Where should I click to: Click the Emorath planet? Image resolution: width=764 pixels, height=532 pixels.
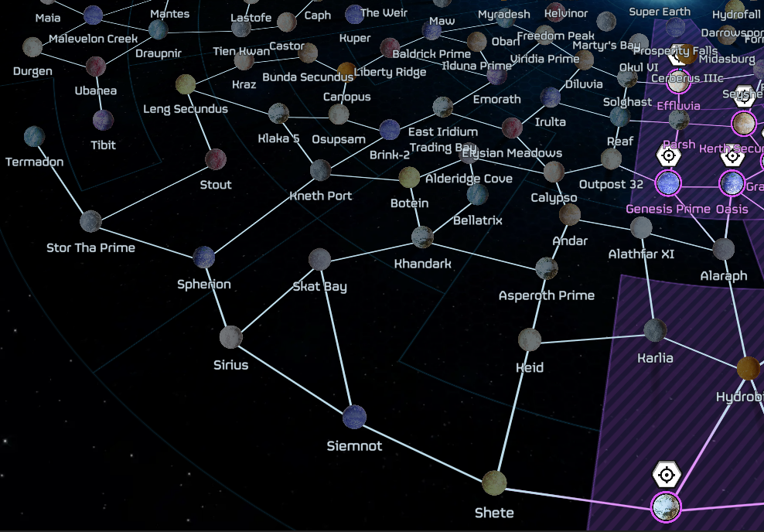(497, 75)
